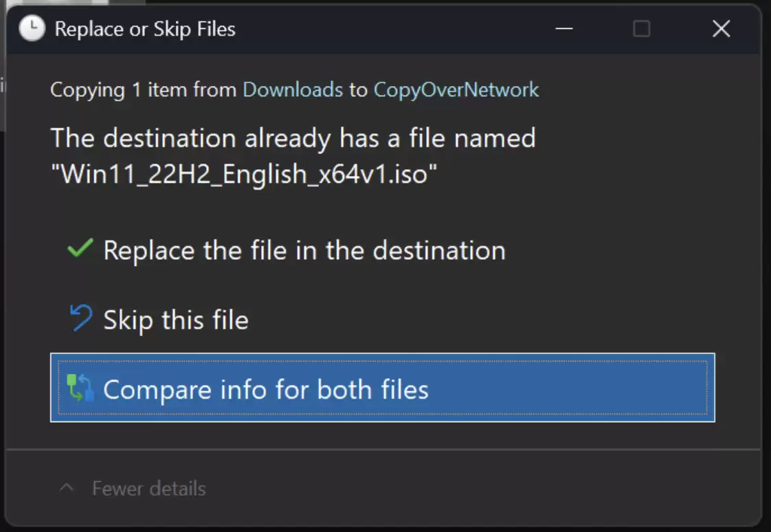Minimize the Replace or Skip Files dialog

point(563,29)
